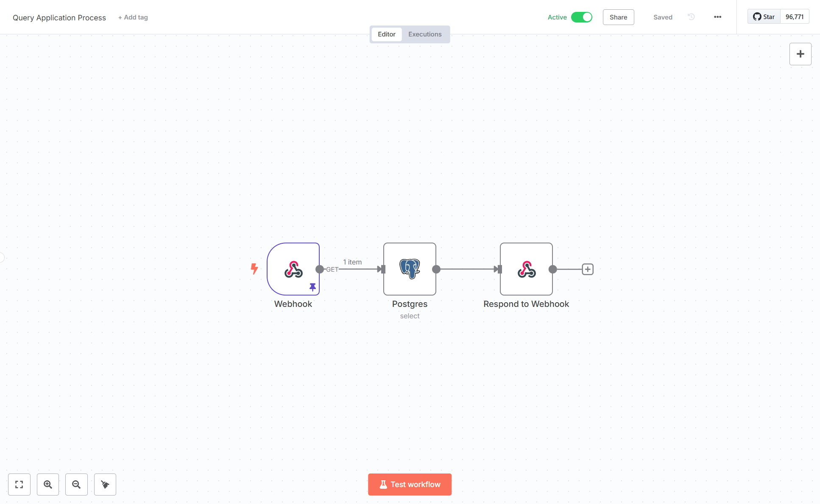
Task: Click the star count 96,771
Action: (x=795, y=17)
